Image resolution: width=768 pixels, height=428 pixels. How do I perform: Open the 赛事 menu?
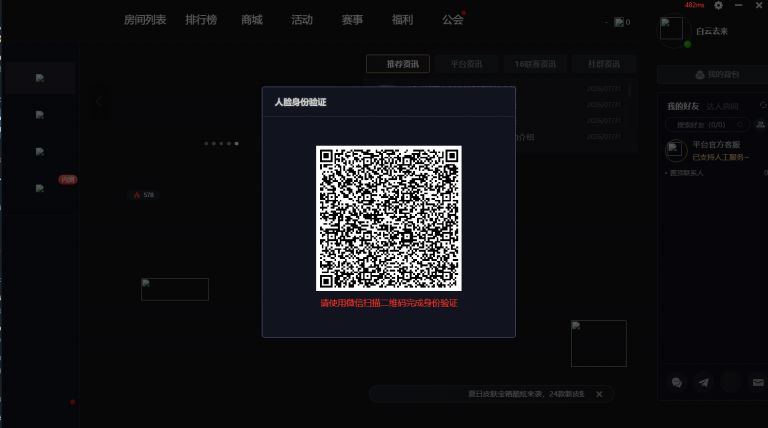[352, 20]
